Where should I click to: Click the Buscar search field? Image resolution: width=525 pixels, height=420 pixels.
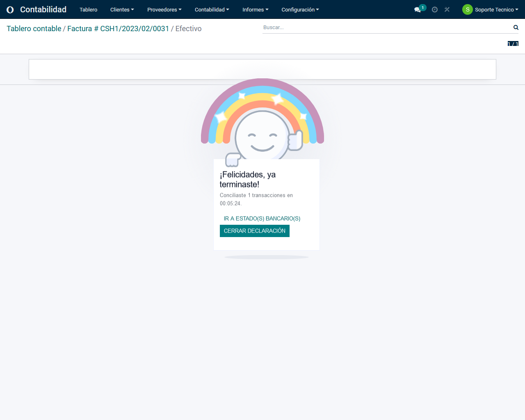point(386,27)
